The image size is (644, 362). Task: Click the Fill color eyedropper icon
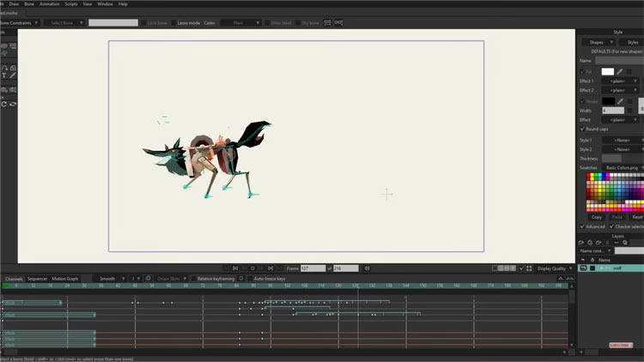[620, 72]
